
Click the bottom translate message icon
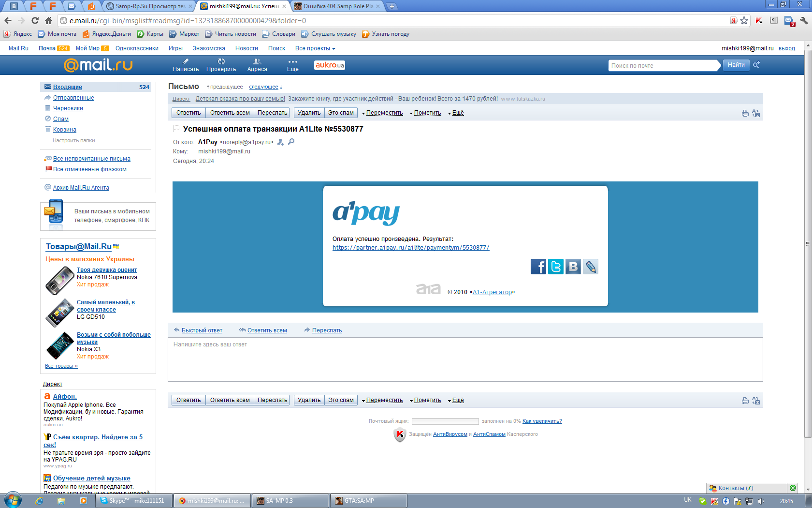tap(756, 401)
